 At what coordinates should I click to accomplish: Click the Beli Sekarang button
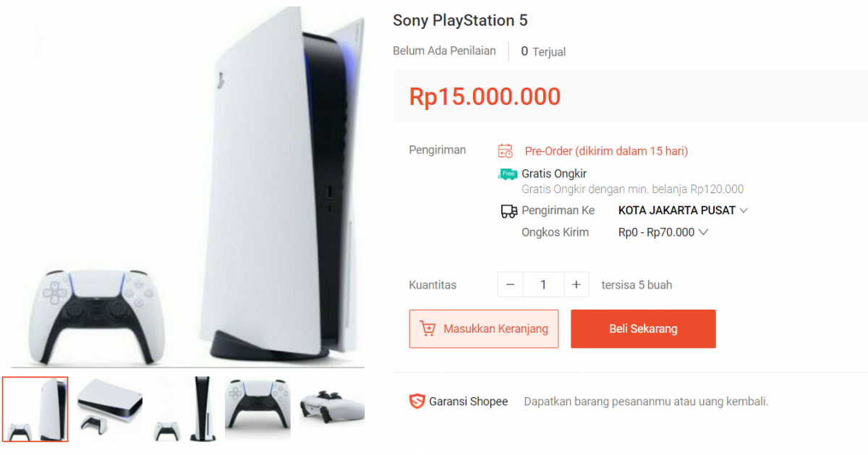(x=643, y=329)
